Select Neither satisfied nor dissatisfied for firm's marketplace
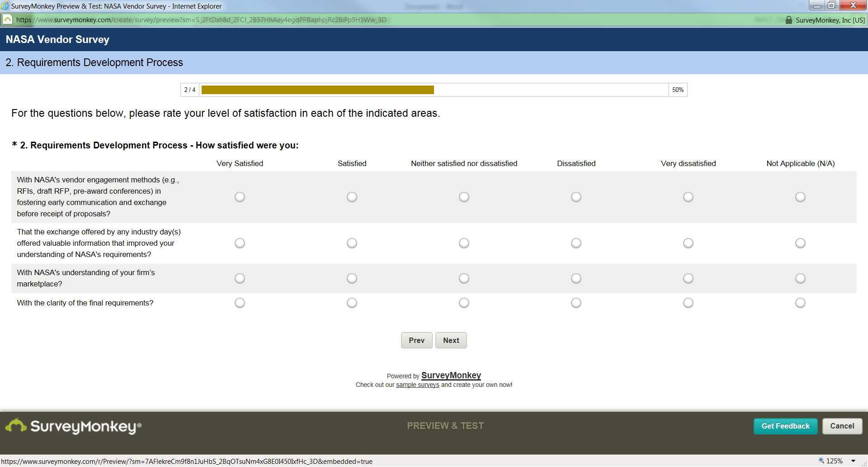The image size is (868, 467). (464, 278)
